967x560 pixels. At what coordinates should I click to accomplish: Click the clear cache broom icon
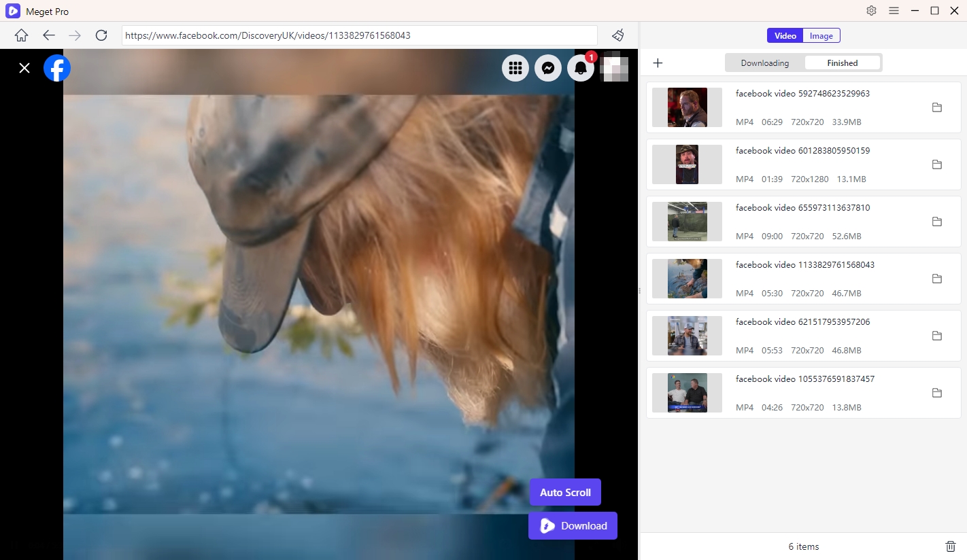click(617, 35)
